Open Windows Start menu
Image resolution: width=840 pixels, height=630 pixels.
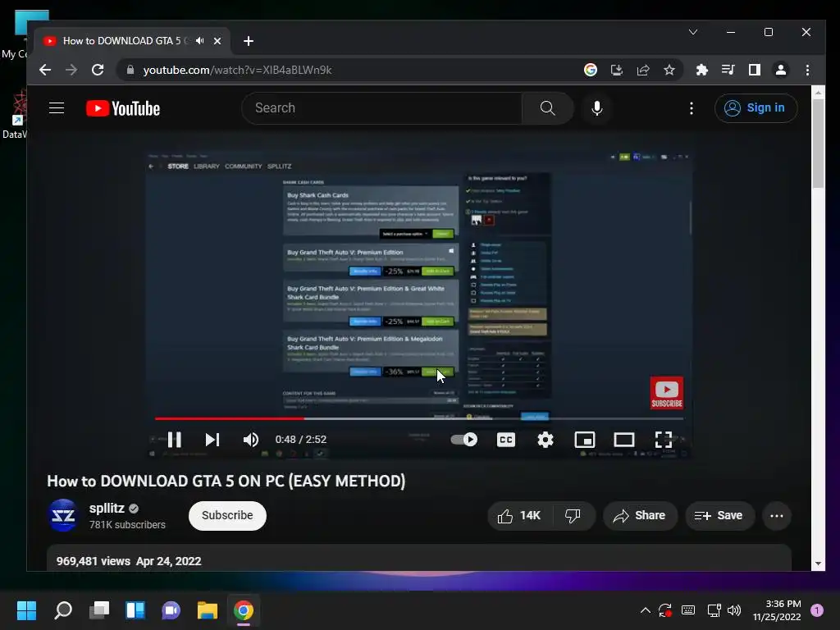tap(26, 610)
